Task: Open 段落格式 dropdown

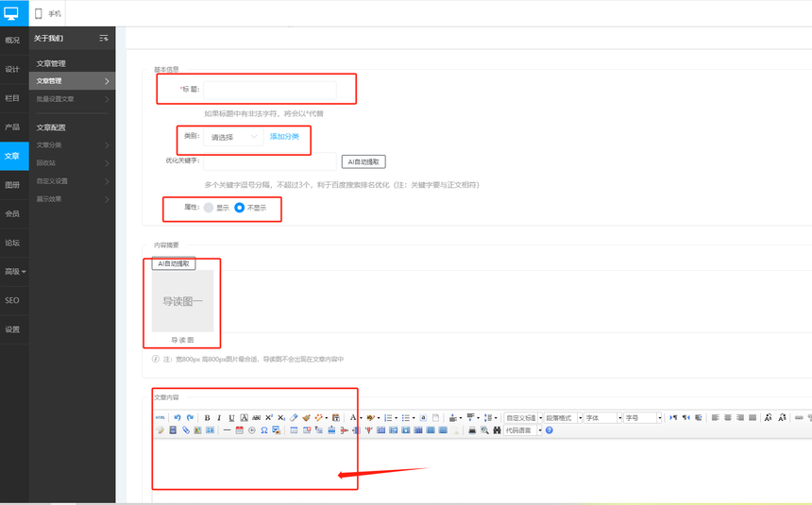Action: click(564, 417)
